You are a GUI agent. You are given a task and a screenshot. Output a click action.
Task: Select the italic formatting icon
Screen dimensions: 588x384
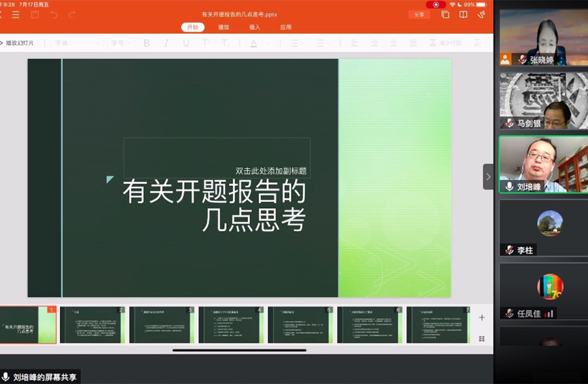pyautogui.click(x=165, y=42)
